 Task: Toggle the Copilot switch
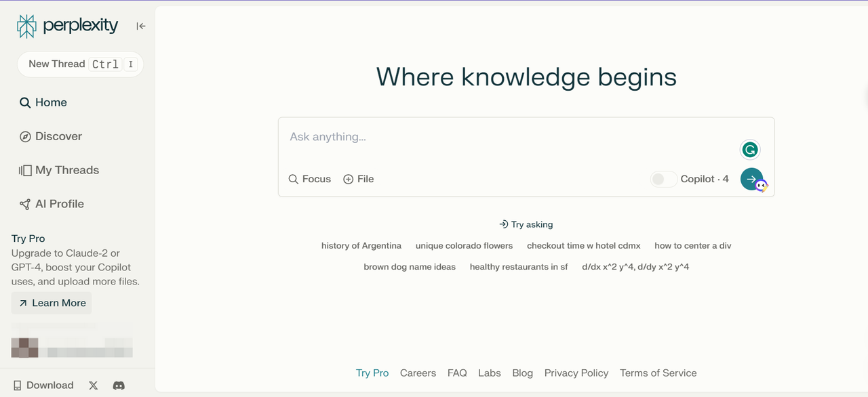(663, 179)
